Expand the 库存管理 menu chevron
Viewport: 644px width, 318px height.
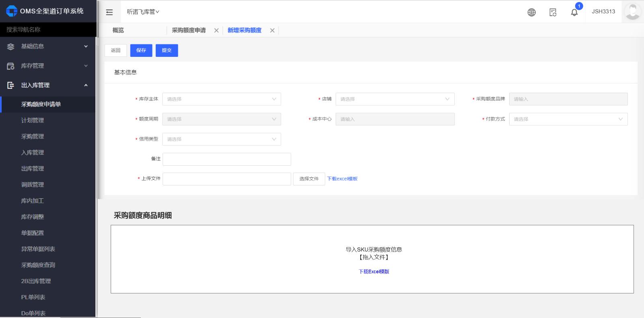coord(86,66)
